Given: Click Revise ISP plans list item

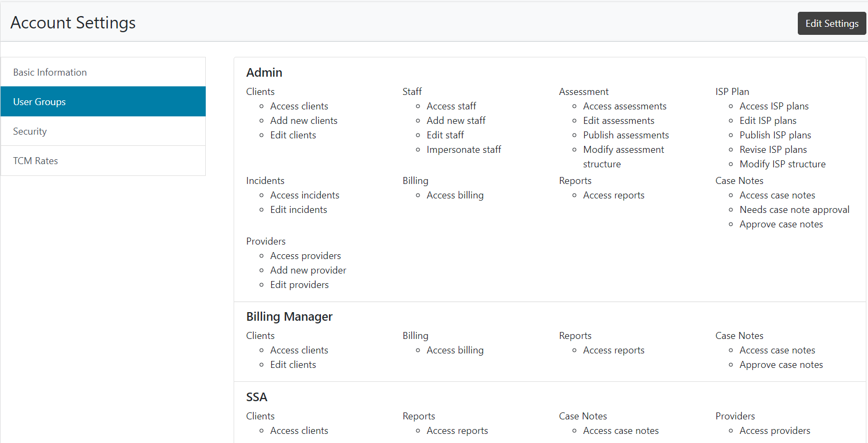Looking at the screenshot, I should tap(773, 150).
